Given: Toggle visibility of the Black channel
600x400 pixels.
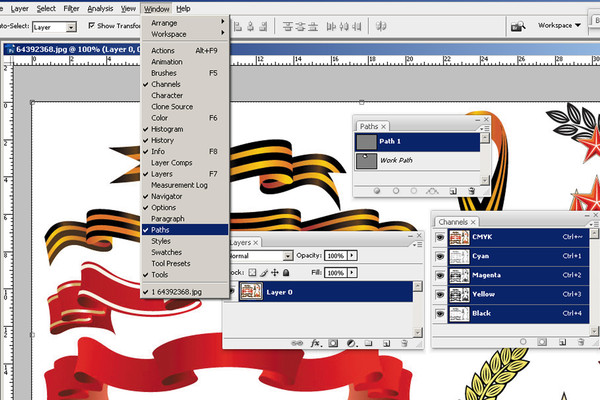Looking at the screenshot, I should pyautogui.click(x=440, y=314).
